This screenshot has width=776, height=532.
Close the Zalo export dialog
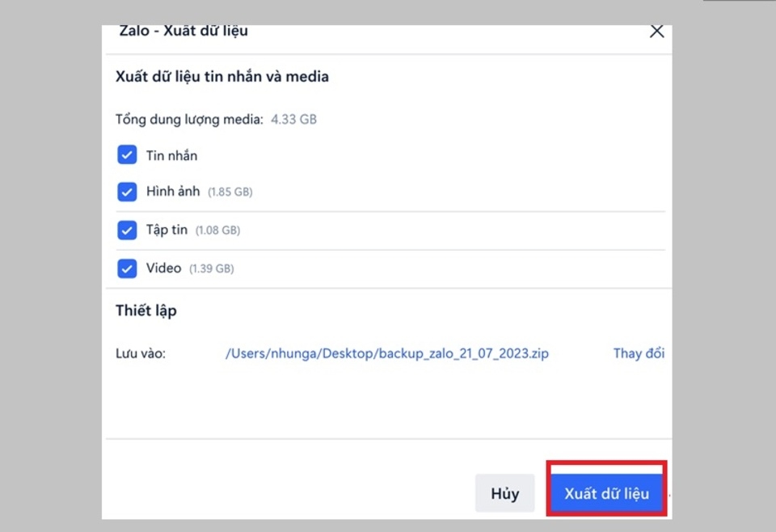tap(656, 32)
